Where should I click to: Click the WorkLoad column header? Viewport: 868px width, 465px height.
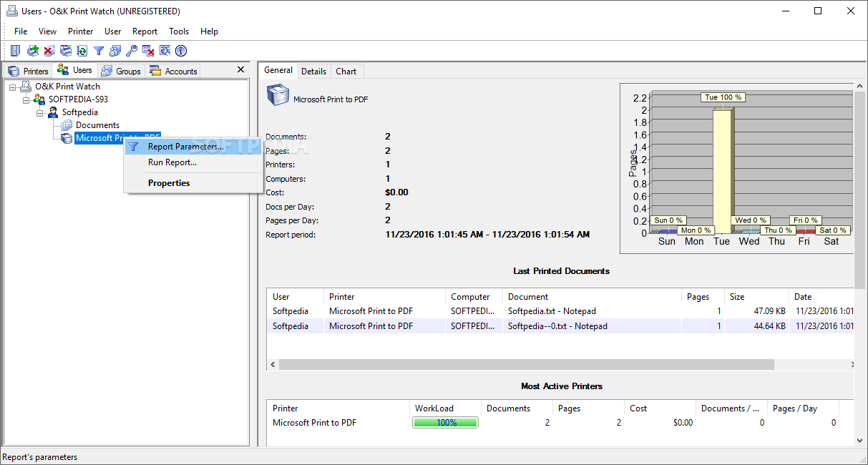point(445,408)
